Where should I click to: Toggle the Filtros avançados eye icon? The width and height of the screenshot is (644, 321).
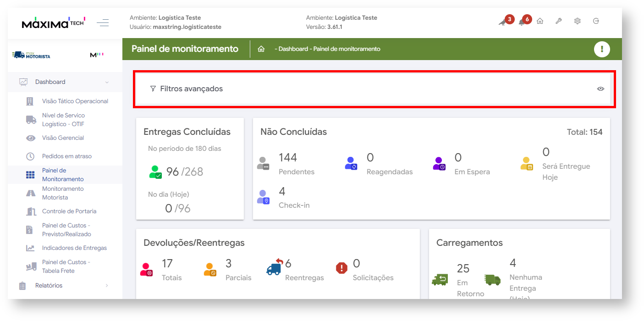click(600, 89)
